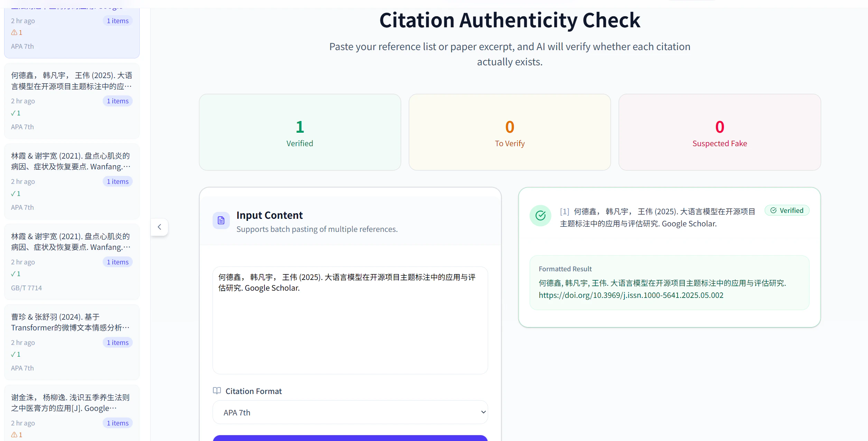Click the Verified status badge on result

click(x=787, y=210)
